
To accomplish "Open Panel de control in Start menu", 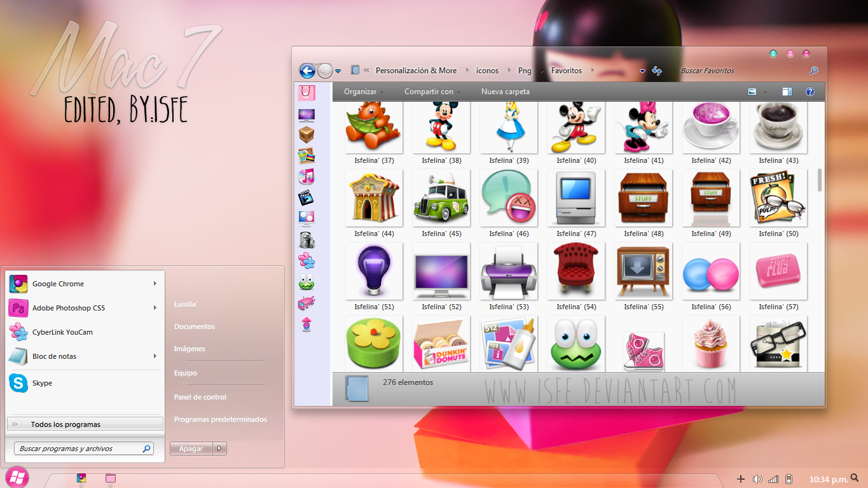I will 200,397.
